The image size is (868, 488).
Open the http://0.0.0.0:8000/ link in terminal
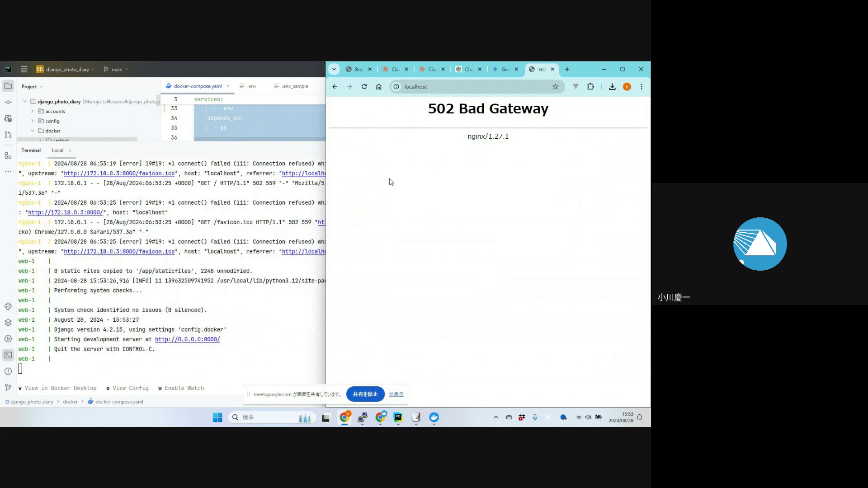187,339
